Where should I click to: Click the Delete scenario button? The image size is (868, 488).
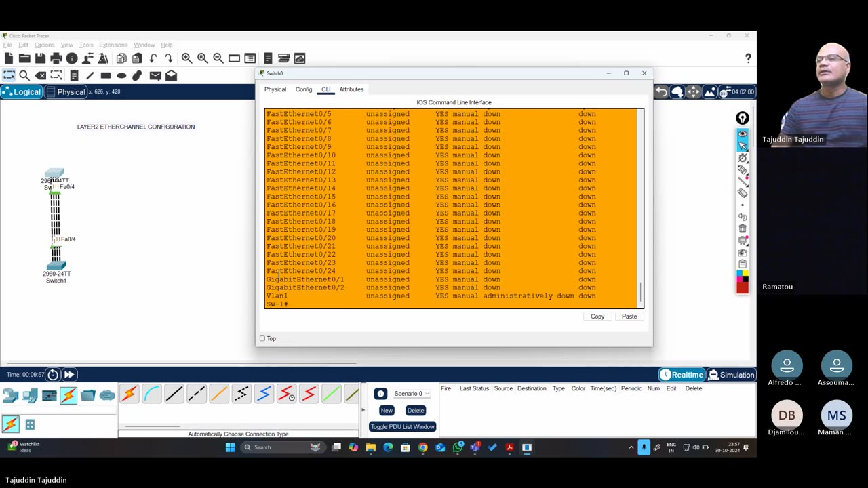(x=416, y=410)
